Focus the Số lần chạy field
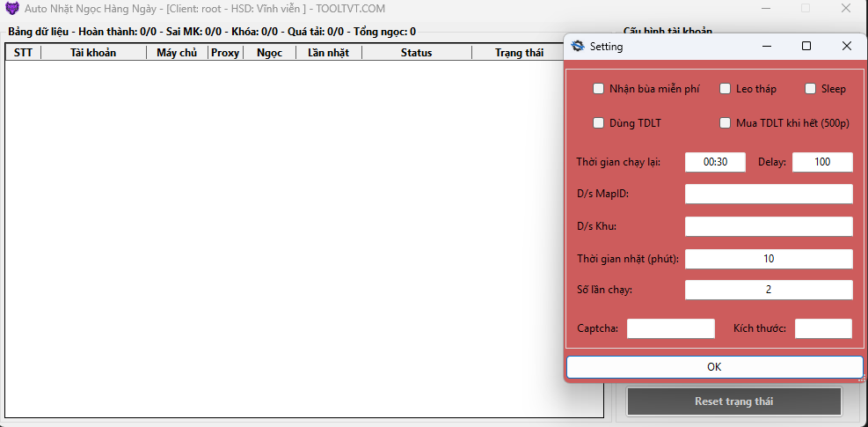 click(x=769, y=290)
